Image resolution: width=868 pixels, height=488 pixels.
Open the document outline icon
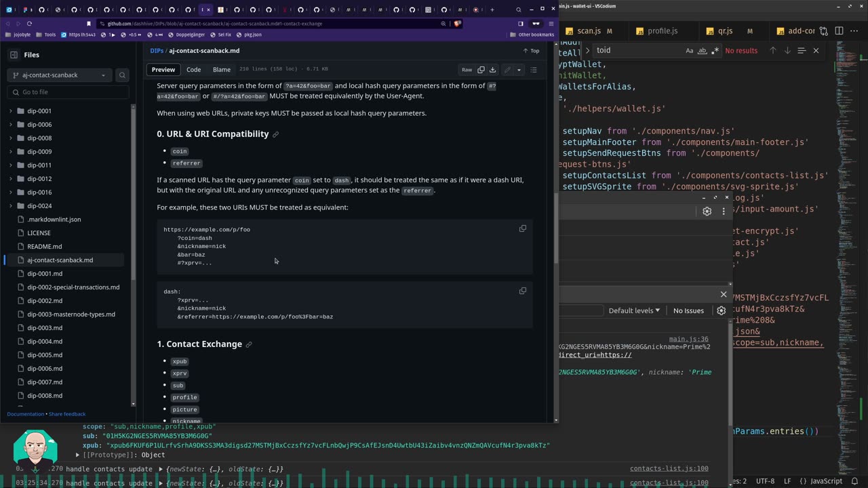534,70
